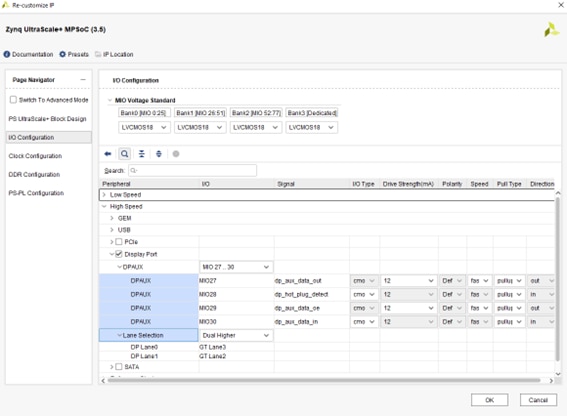Open MIO27 Drive Strength dropdown
Image resolution: width=567 pixels, height=416 pixels.
pyautogui.click(x=408, y=281)
